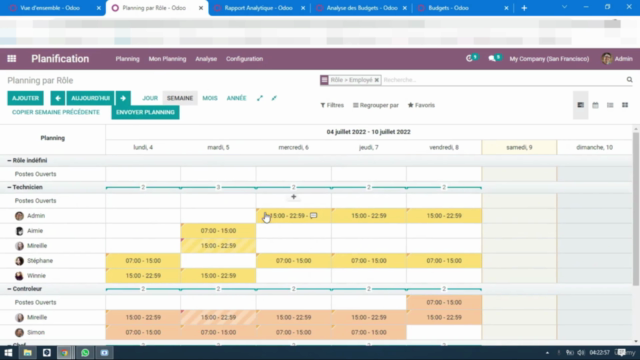The height and width of the screenshot is (360, 640).
Task: Open the Regrouper par dropdown
Action: click(x=376, y=105)
